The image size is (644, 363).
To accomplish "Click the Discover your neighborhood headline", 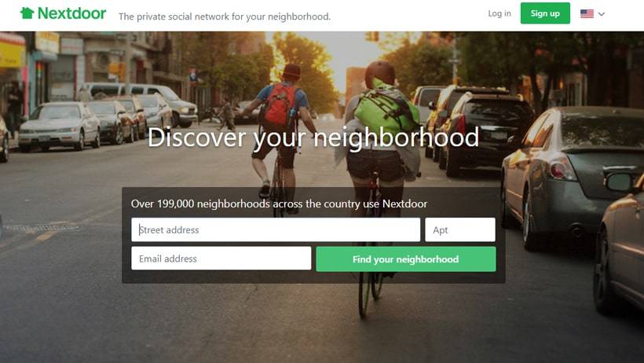I will click(x=313, y=137).
